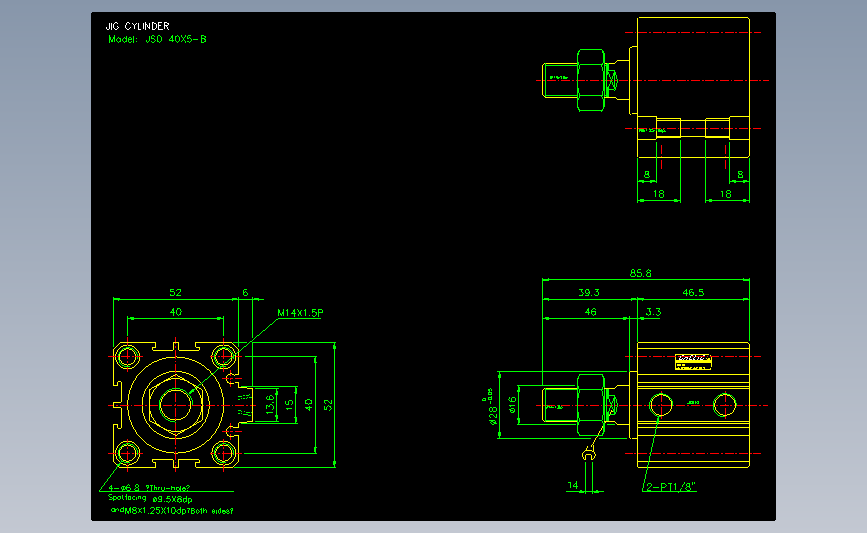Click the vertical 40 dimension next to 15

pyautogui.click(x=309, y=405)
